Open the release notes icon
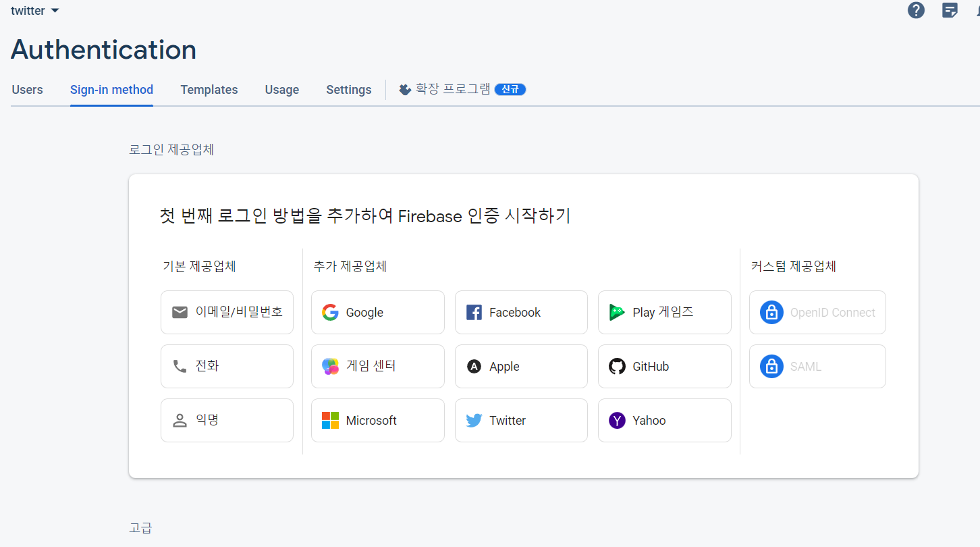Screen dimensions: 980x547 point(950,10)
